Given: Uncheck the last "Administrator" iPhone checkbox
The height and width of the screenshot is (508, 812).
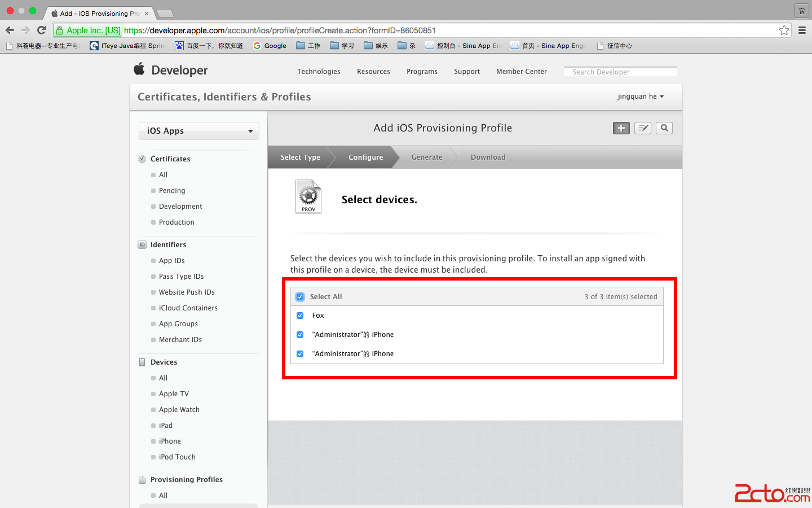Looking at the screenshot, I should tap(300, 354).
